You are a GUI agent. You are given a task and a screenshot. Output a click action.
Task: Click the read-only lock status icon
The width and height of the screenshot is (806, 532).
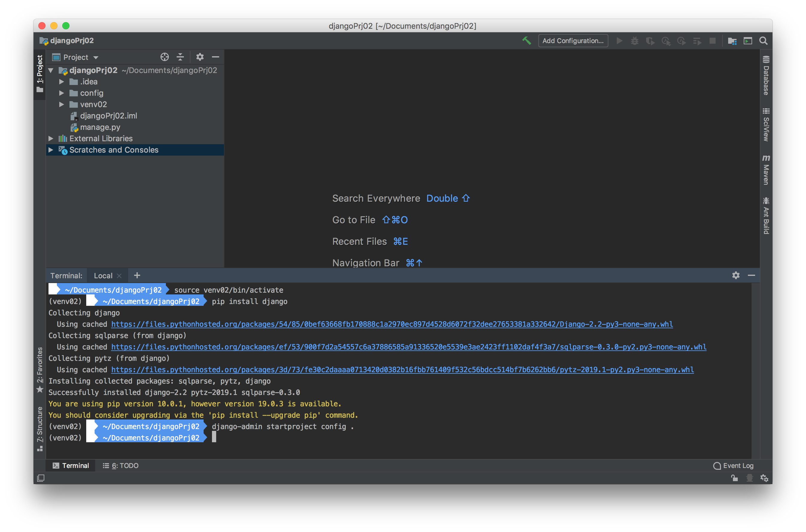[x=734, y=478]
